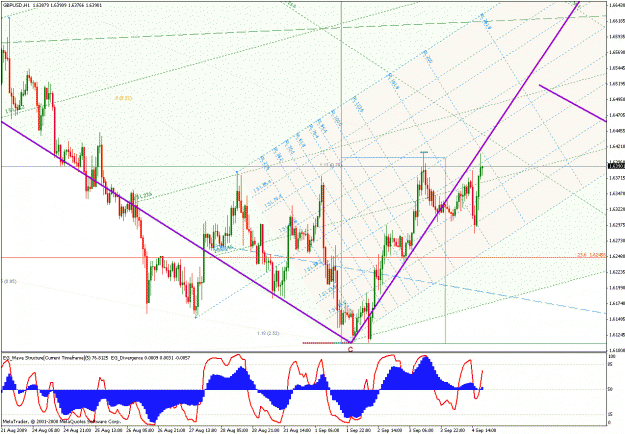625x434 pixels.
Task: Select the ascending purple trendline from point C
Action: pos(464,172)
